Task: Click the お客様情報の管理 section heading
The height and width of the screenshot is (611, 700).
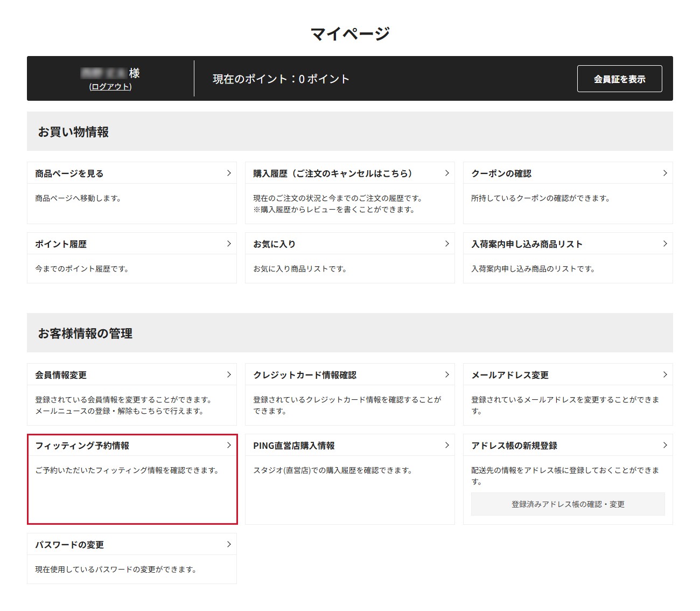Action: coord(85,334)
